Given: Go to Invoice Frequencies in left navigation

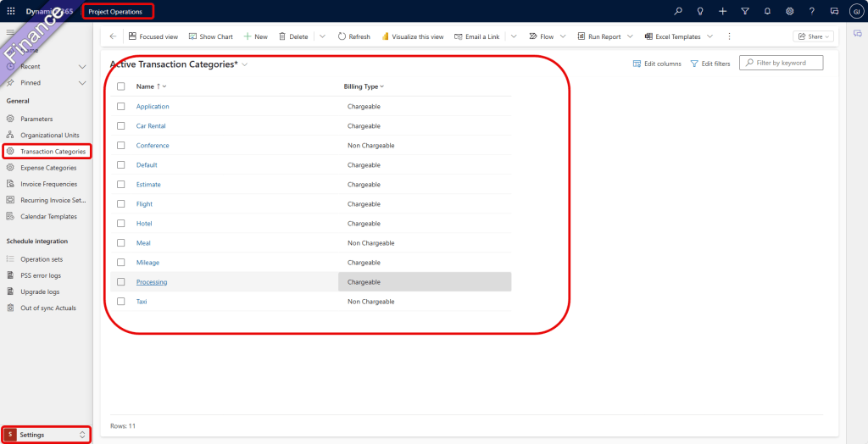Looking at the screenshot, I should coord(48,184).
